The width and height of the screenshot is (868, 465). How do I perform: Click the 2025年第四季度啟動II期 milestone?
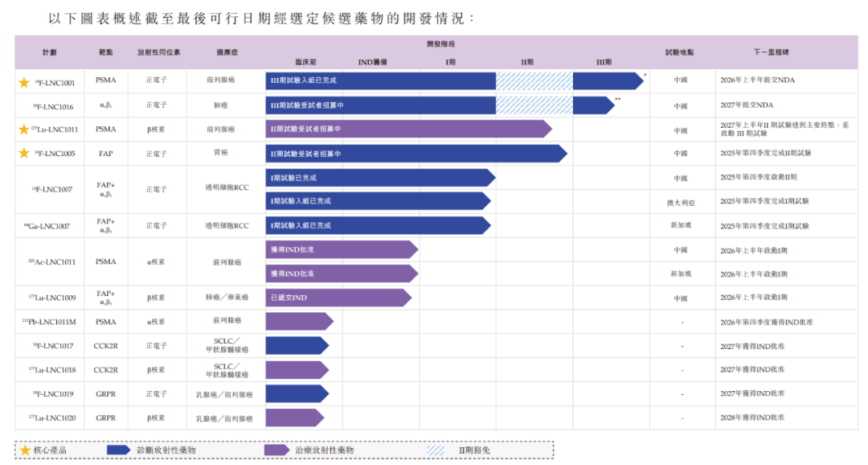pyautogui.click(x=759, y=177)
